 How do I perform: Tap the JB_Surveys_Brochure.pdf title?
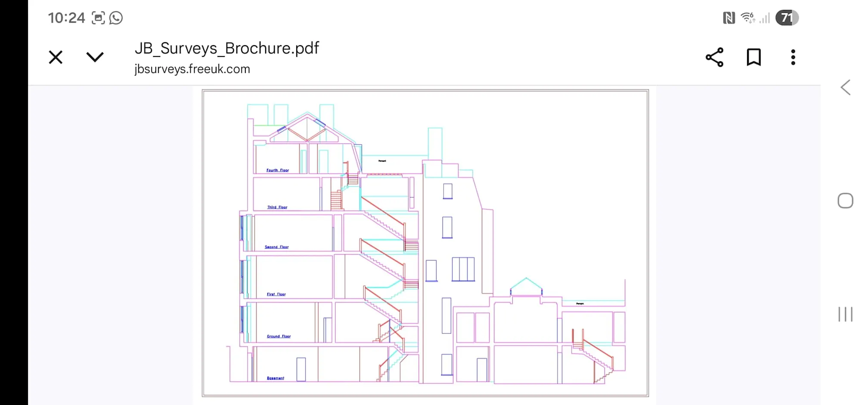tap(226, 48)
